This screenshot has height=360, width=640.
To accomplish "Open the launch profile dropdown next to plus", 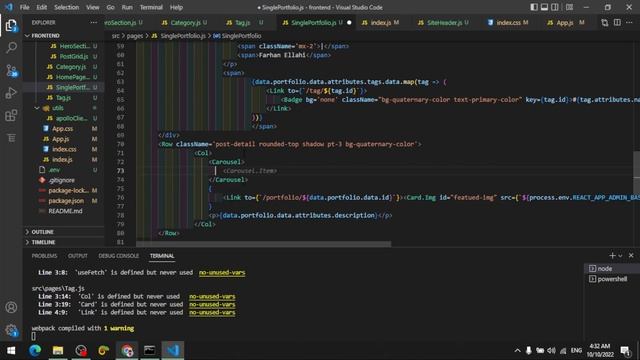I will pos(620,256).
